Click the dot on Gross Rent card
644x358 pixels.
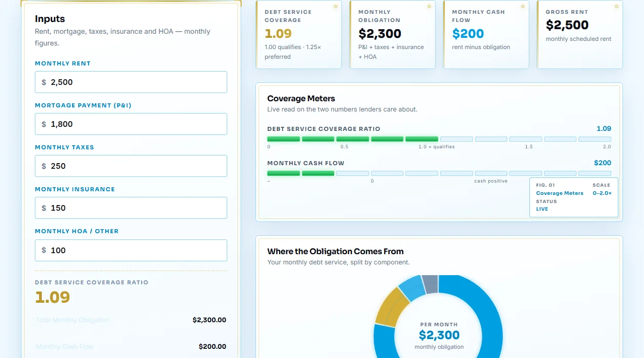(616, 7)
